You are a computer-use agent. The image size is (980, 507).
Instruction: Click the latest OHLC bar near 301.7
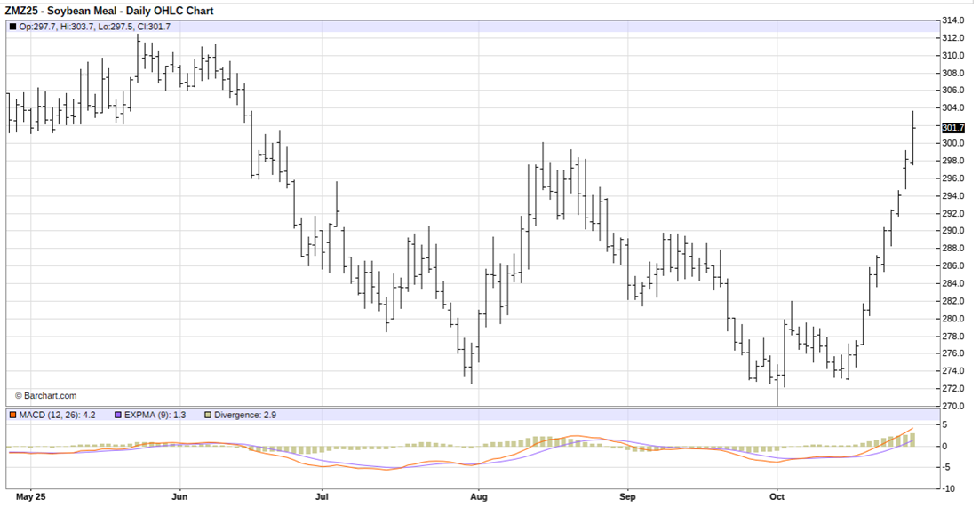912,138
